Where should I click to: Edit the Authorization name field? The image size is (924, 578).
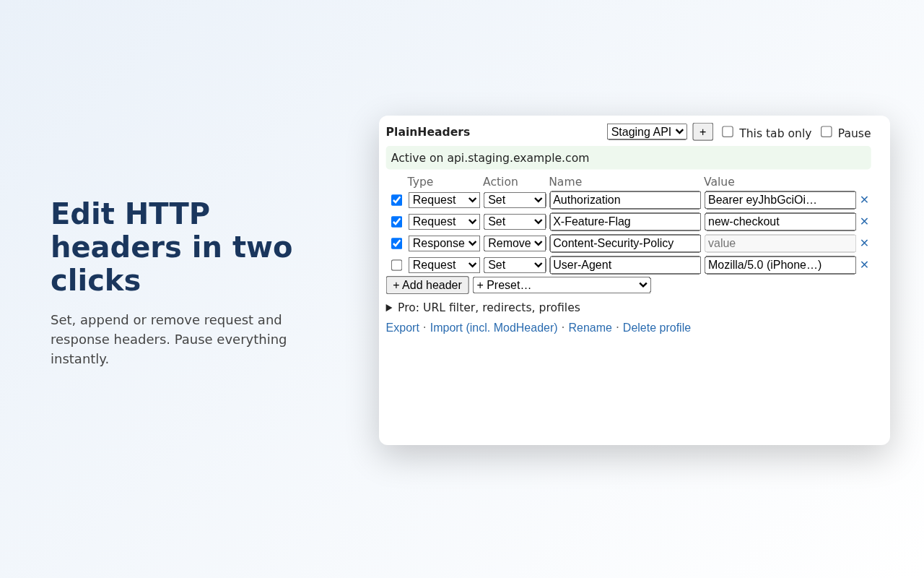point(625,200)
